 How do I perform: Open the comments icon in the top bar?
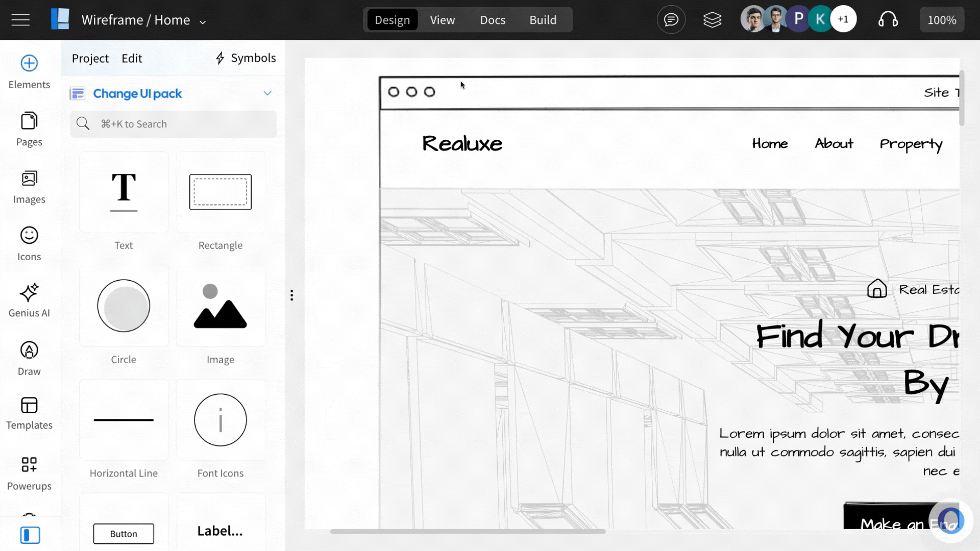pos(671,19)
